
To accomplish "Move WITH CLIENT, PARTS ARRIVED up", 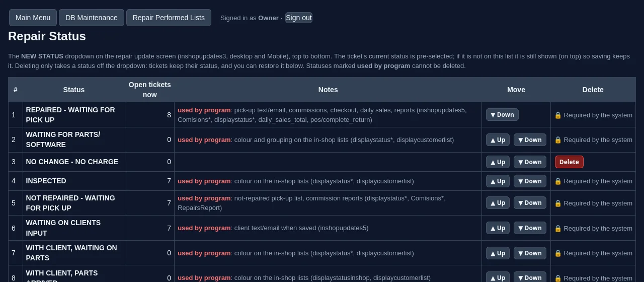I will [x=498, y=277].
